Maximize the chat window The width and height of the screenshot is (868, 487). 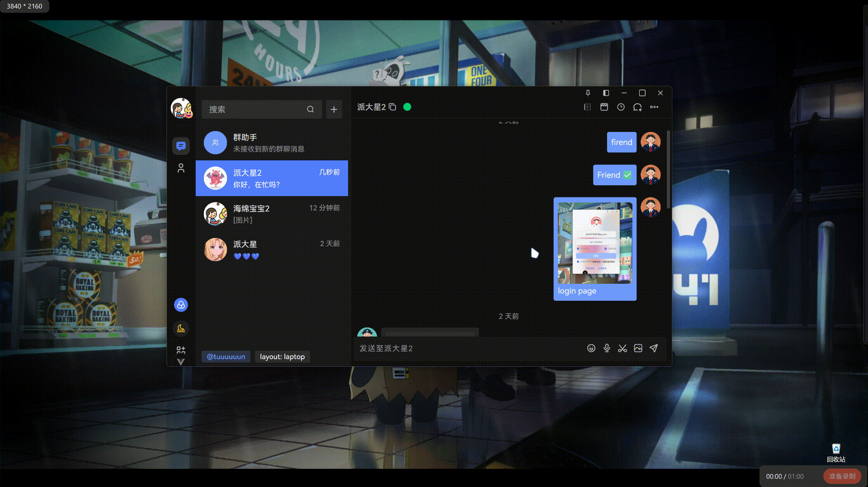click(x=642, y=93)
